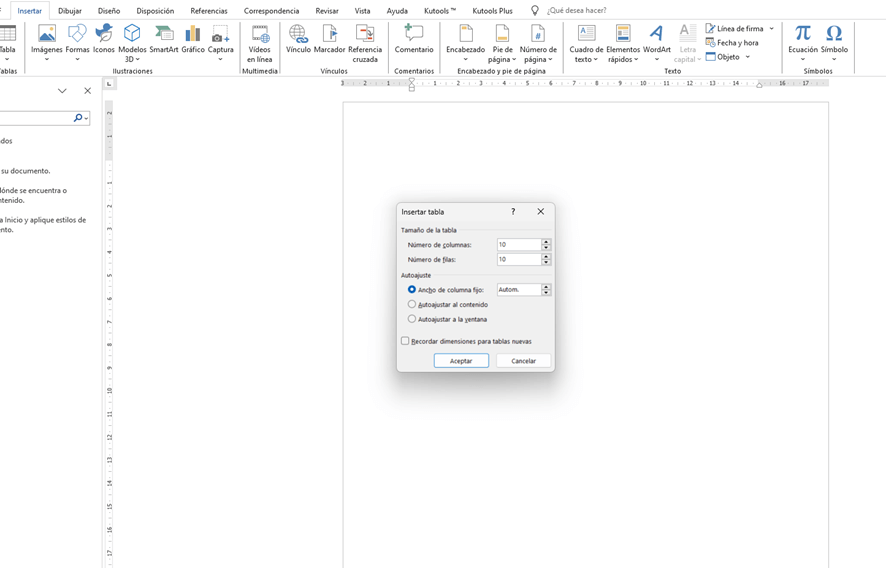Increase the Número de filas stepper value
This screenshot has width=886, height=568.
pyautogui.click(x=546, y=256)
